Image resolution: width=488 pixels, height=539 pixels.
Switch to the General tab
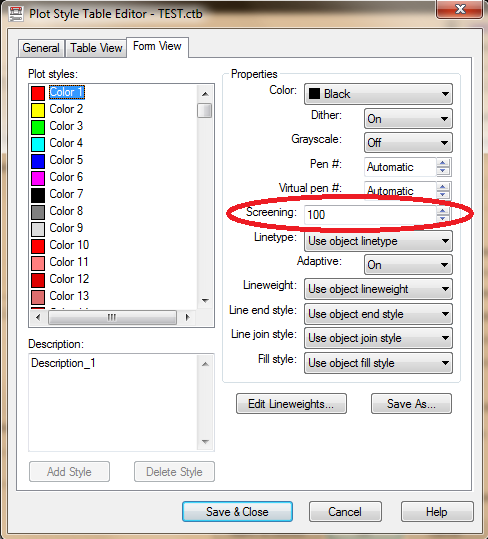(41, 48)
